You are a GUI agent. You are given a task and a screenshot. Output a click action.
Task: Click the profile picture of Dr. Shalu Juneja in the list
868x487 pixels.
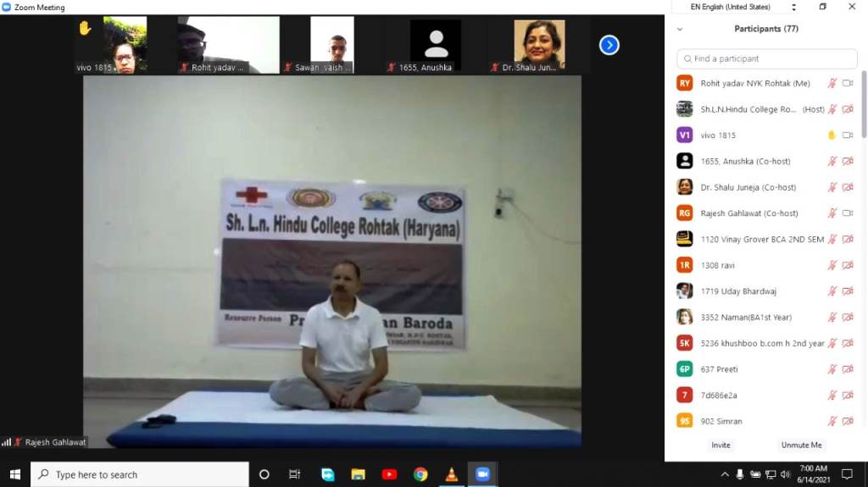click(684, 187)
